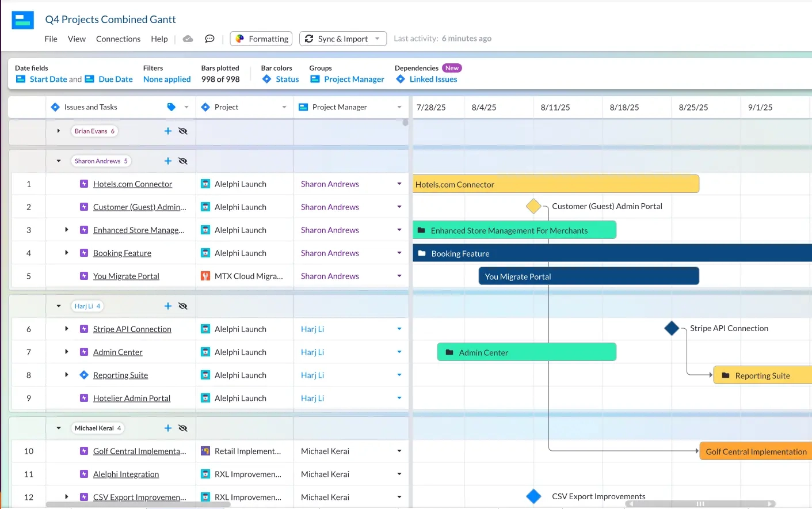Expand the Booking Feature subtasks
This screenshot has width=812, height=509.
coord(67,253)
